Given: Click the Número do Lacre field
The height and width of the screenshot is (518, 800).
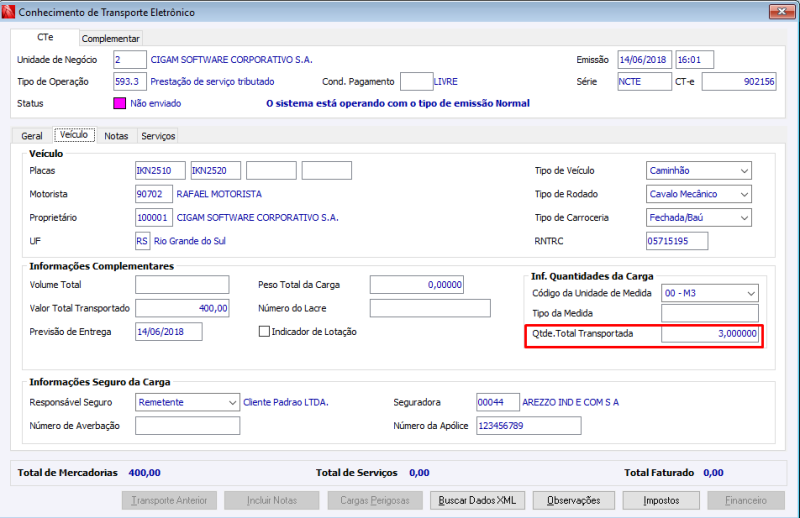Looking at the screenshot, I should (x=430, y=308).
